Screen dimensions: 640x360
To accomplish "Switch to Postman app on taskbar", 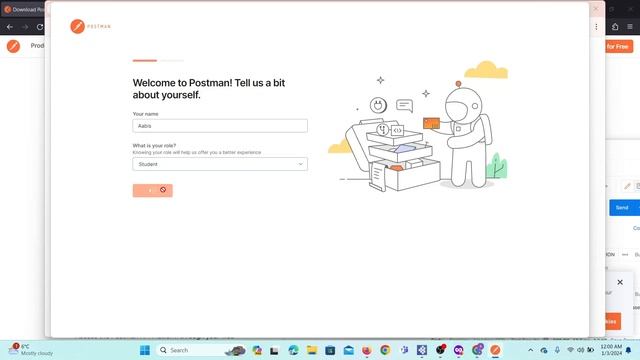I will (496, 350).
